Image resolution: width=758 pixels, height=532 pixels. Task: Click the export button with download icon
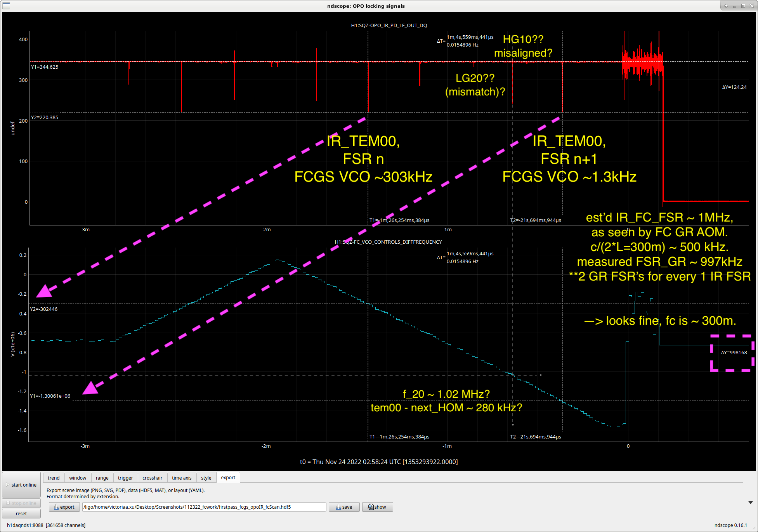(x=64, y=507)
